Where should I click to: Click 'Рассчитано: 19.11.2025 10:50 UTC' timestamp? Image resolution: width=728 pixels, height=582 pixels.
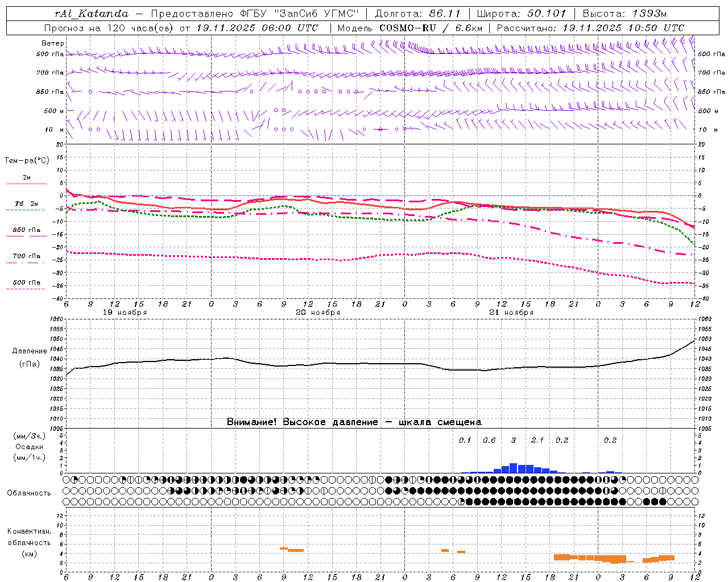pos(590,28)
